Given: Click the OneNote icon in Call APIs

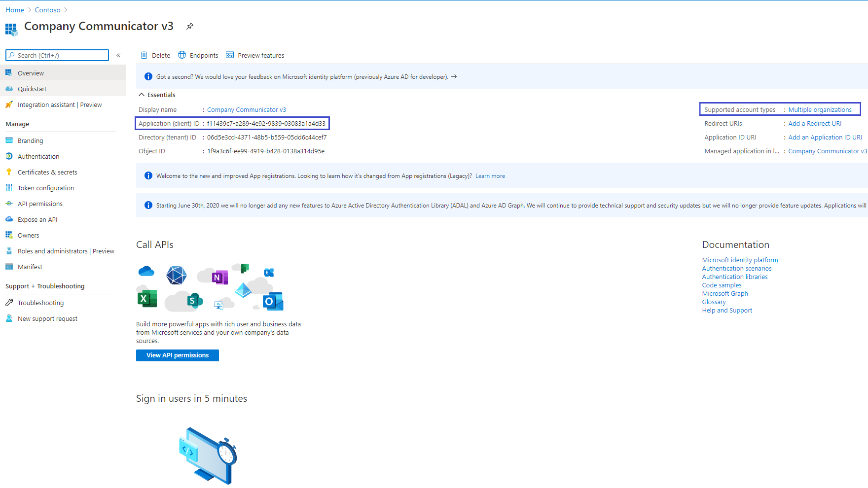Looking at the screenshot, I should [x=219, y=278].
